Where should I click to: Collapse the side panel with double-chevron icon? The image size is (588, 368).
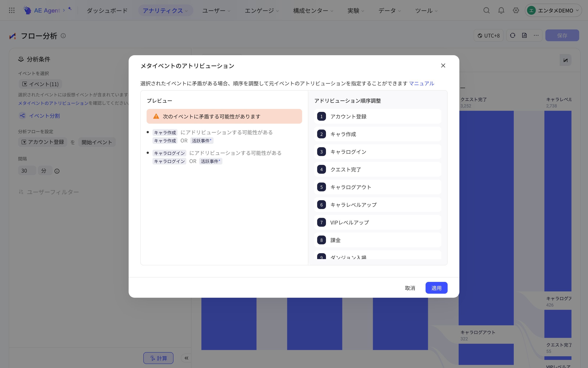[x=186, y=358]
